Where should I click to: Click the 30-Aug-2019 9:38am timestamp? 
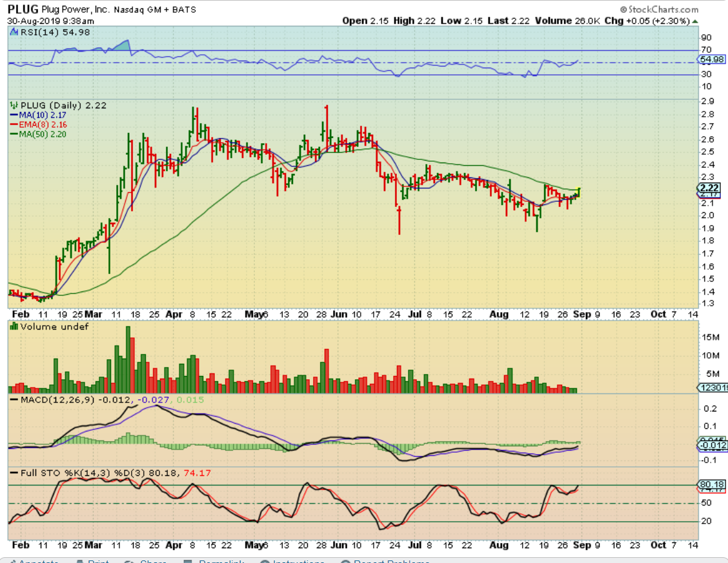coord(50,21)
